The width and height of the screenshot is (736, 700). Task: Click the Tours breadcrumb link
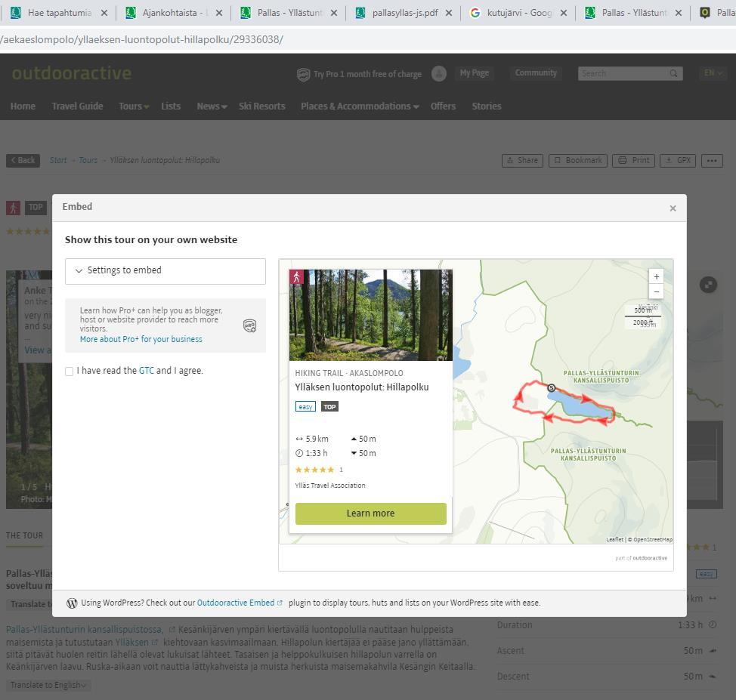click(88, 160)
